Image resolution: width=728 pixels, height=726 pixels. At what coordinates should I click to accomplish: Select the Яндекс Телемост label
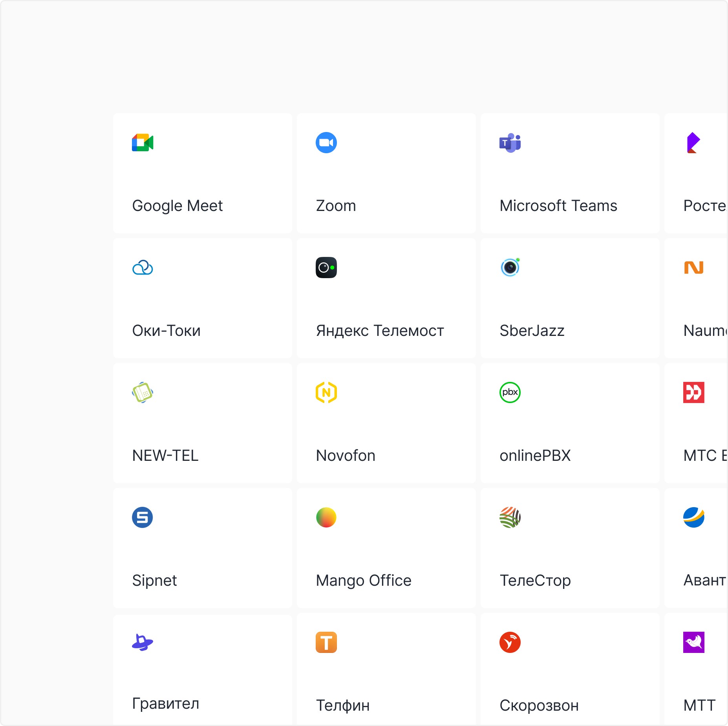pyautogui.click(x=380, y=331)
